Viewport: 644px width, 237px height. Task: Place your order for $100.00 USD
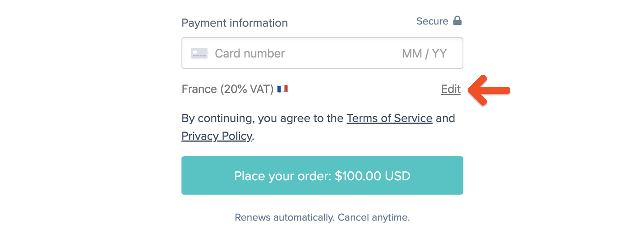point(322,175)
